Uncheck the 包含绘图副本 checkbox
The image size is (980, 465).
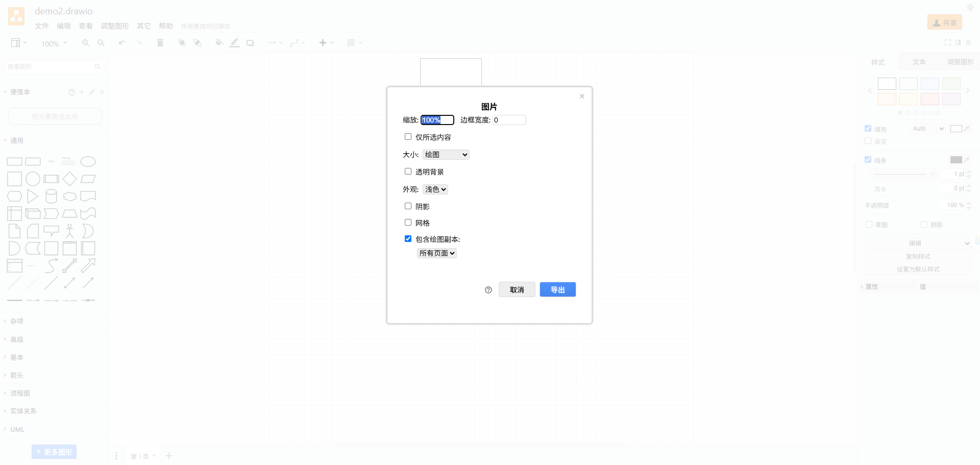click(408, 239)
